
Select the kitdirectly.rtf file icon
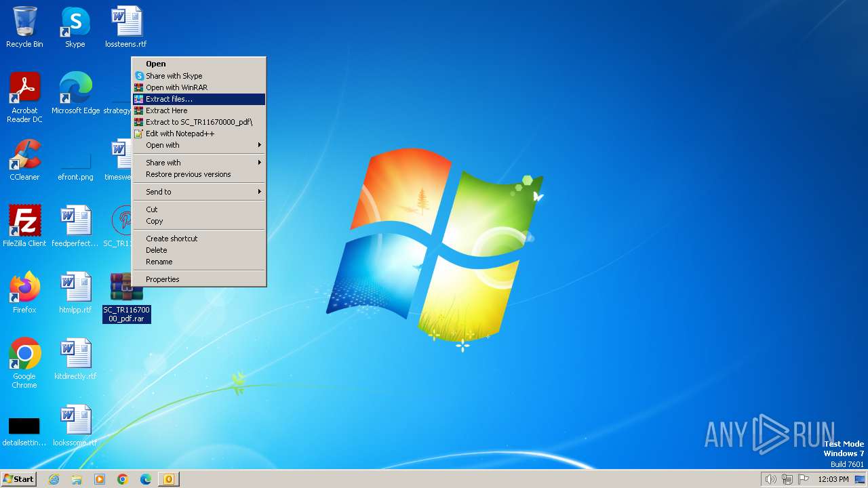(75, 359)
